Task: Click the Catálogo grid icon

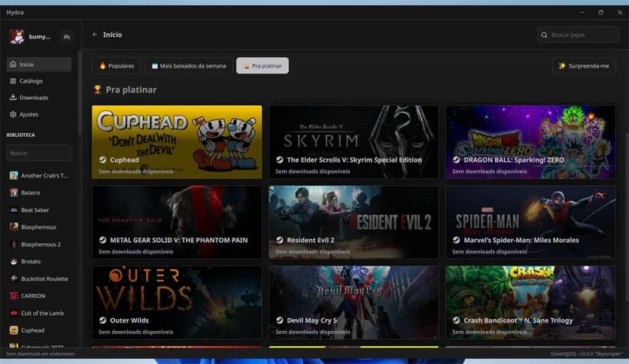Action: pyautogui.click(x=14, y=81)
